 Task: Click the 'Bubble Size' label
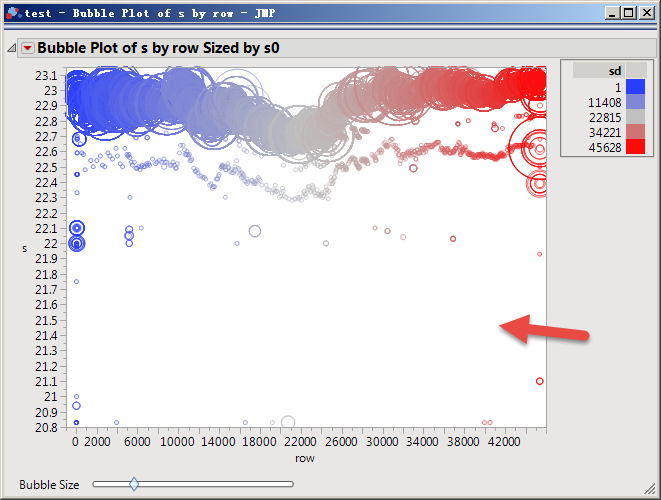click(x=49, y=485)
